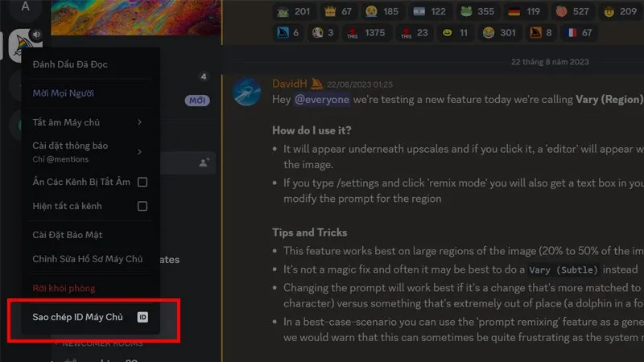Viewport: 644px width, 362px height.
Task: Click French flag reaction count 67
Action: 580,33
